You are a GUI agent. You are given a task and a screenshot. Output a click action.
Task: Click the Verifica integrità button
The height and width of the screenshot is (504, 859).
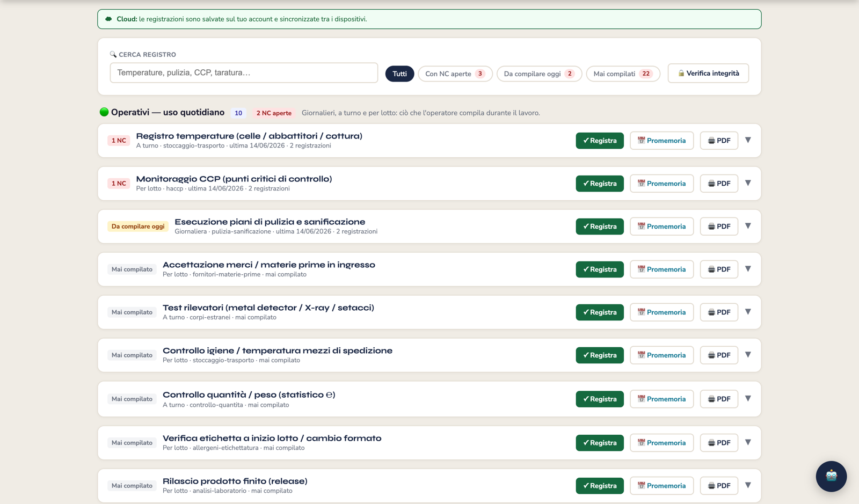[708, 73]
